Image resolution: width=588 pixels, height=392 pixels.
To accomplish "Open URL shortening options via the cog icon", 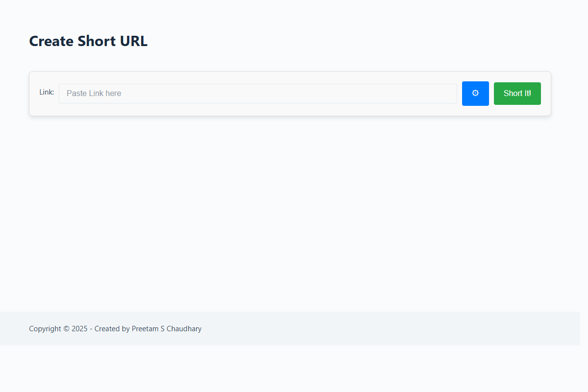I will click(x=475, y=93).
